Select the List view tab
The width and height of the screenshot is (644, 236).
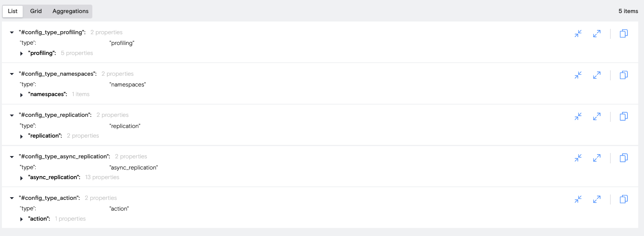click(x=13, y=11)
